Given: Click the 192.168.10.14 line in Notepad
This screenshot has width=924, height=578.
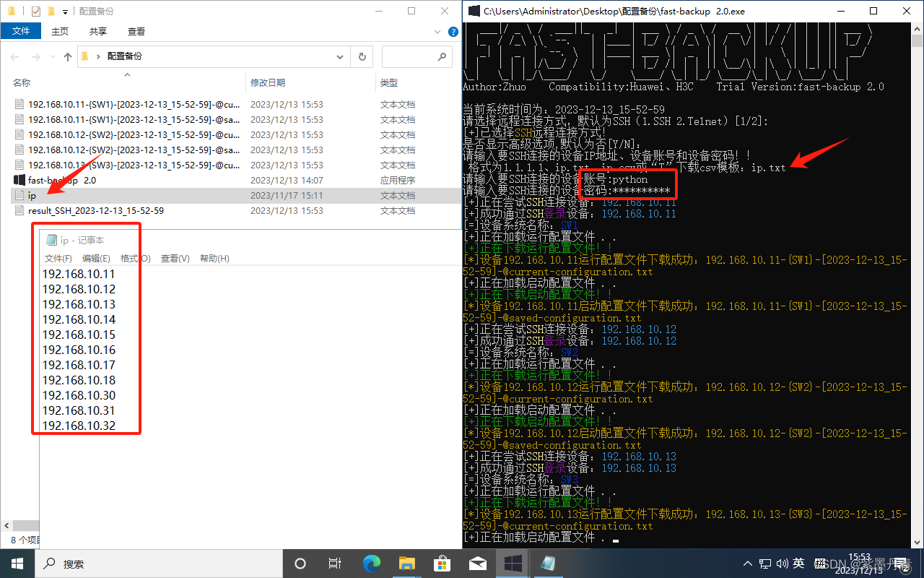Looking at the screenshot, I should [79, 320].
